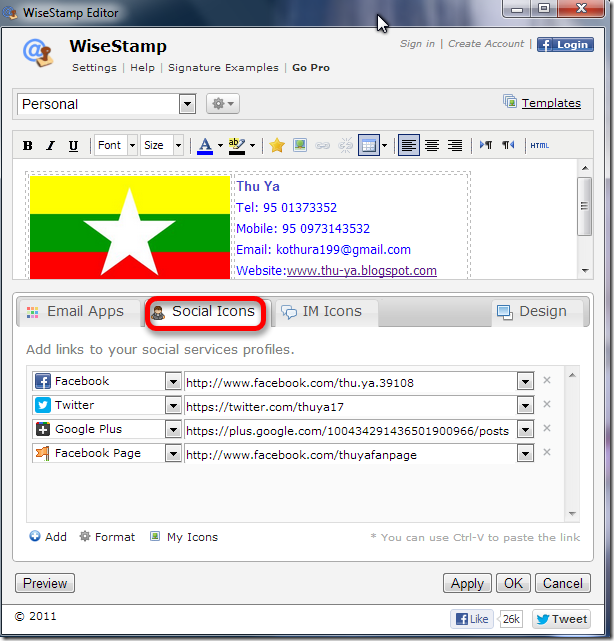This screenshot has width=614, height=641.
Task: Switch to IM Icons tab
Action: pos(325,312)
